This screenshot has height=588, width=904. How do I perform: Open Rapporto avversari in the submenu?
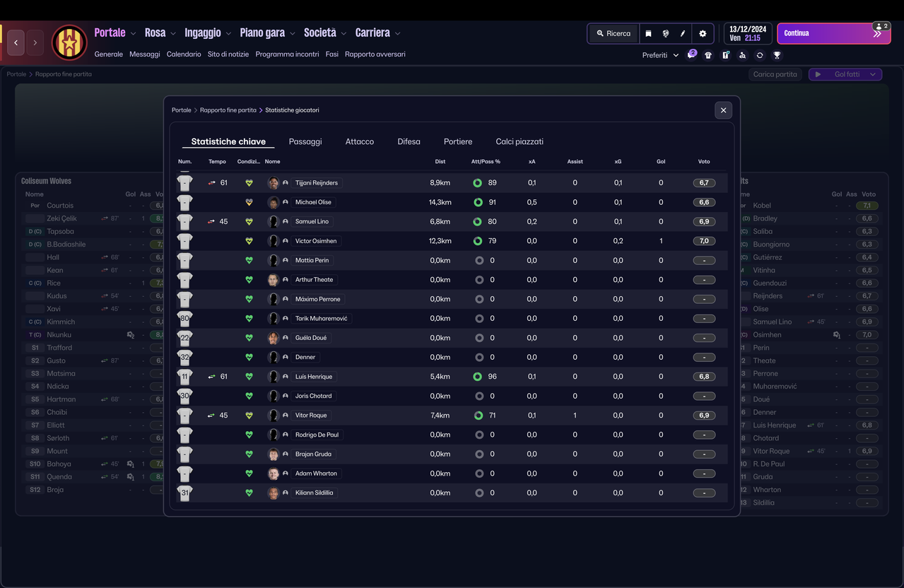click(375, 54)
